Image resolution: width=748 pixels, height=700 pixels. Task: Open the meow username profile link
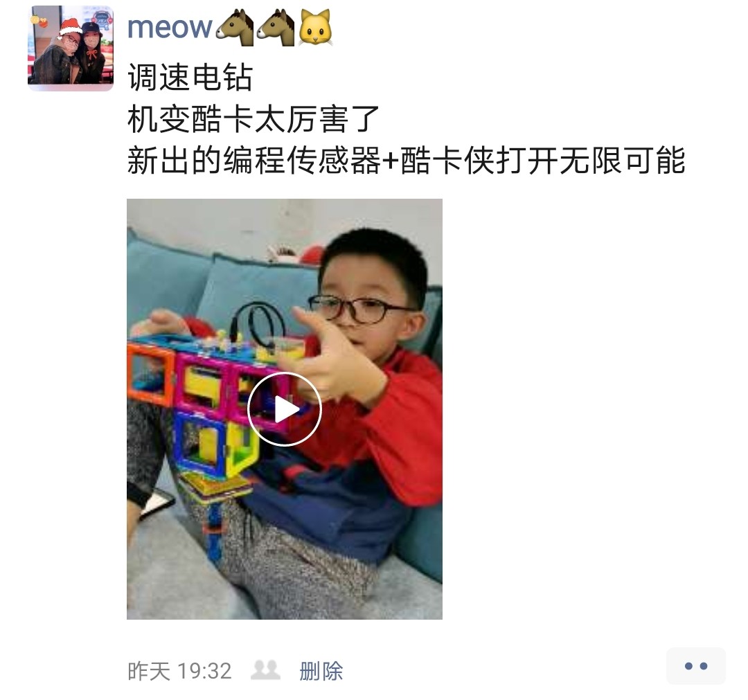pyautogui.click(x=170, y=27)
